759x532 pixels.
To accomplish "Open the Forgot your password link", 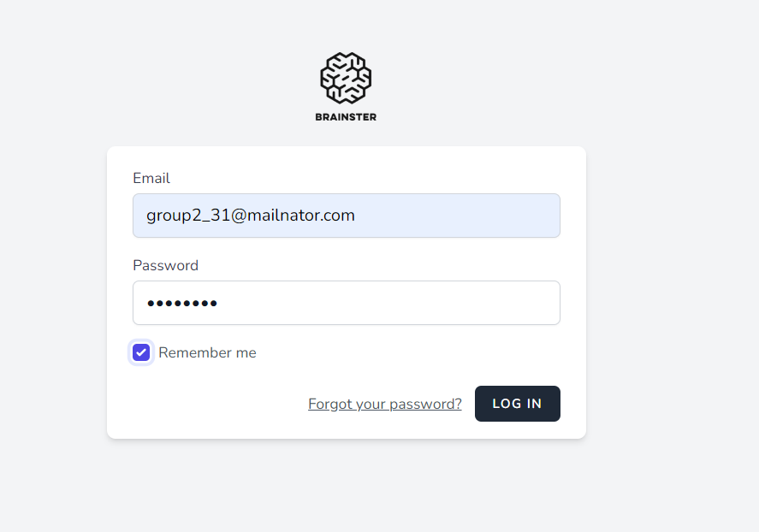I will pos(384,404).
